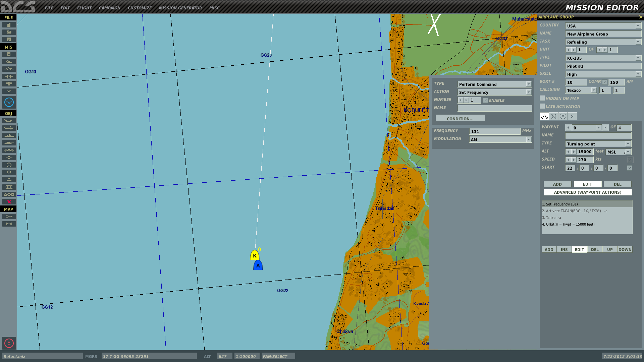Toggle the Enable checkbox for action
644x362 pixels.
[x=485, y=100]
